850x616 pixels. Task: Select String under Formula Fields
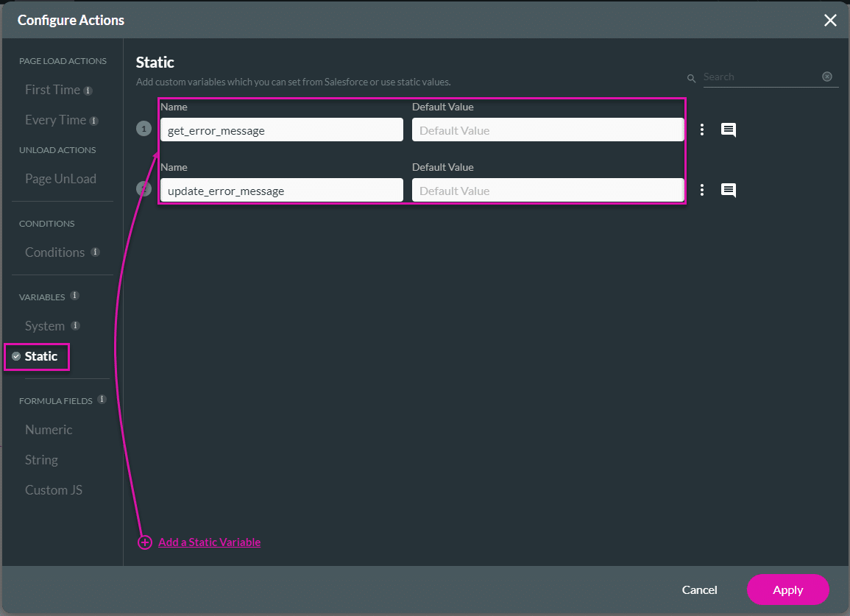pyautogui.click(x=41, y=459)
